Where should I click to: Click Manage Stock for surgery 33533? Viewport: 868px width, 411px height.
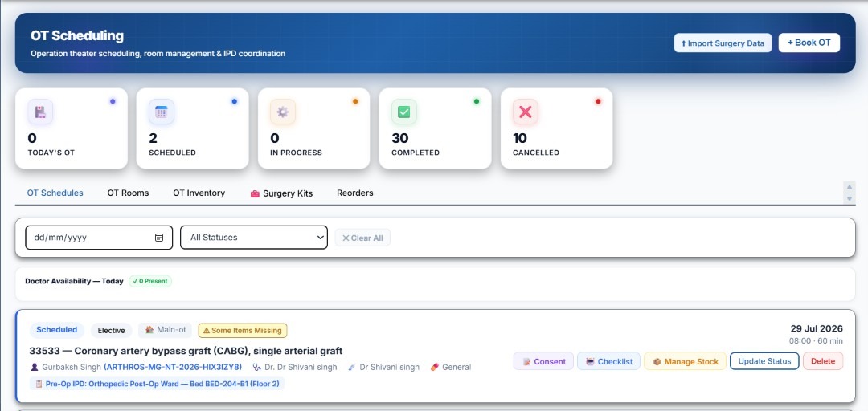686,361
